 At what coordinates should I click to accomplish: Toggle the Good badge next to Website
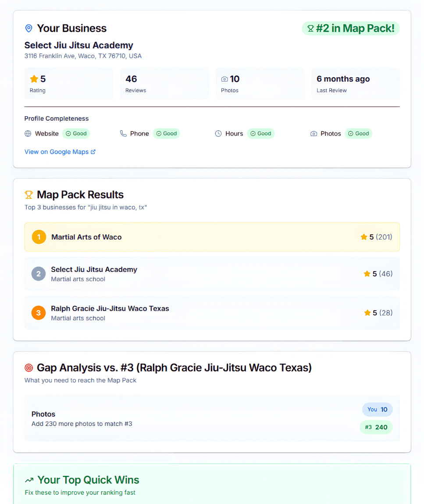click(x=76, y=133)
